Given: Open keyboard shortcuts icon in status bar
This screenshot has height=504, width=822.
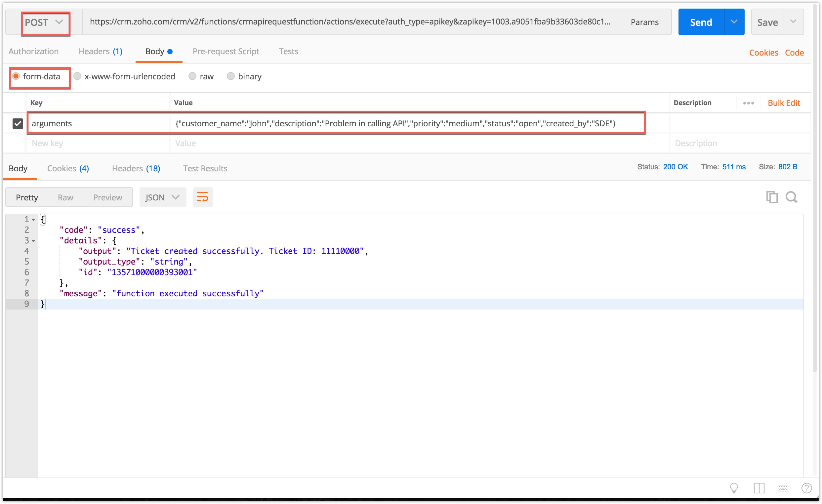Looking at the screenshot, I should point(783,488).
